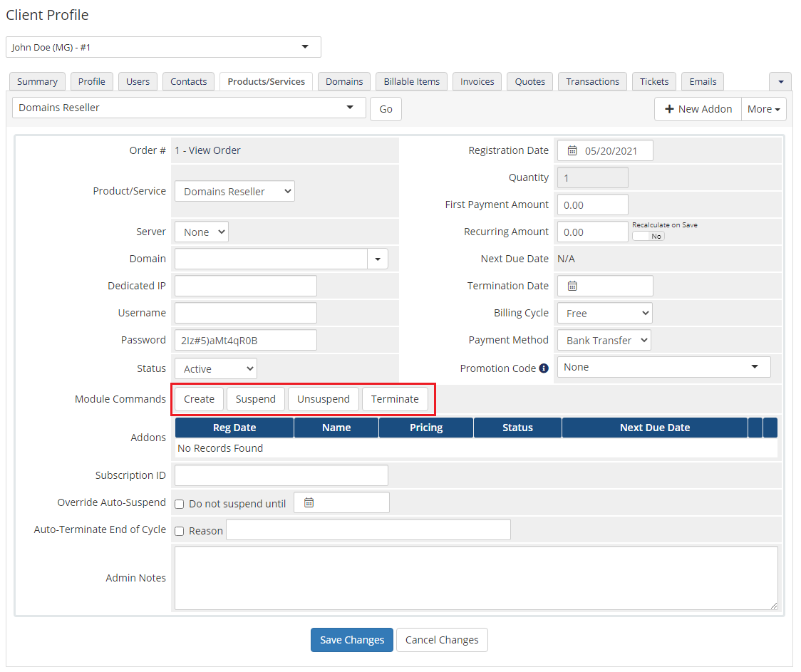The height and width of the screenshot is (672, 801).
Task: Run the Terminate module command
Action: [395, 399]
